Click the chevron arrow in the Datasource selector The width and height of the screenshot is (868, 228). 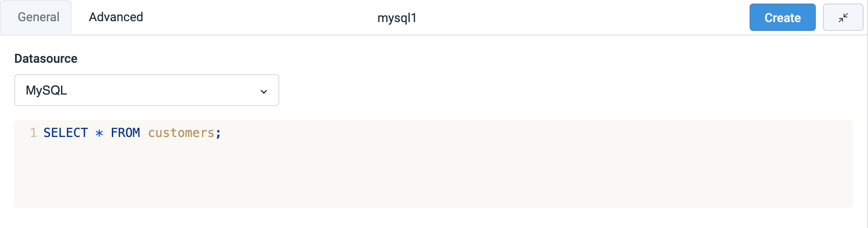click(x=264, y=91)
